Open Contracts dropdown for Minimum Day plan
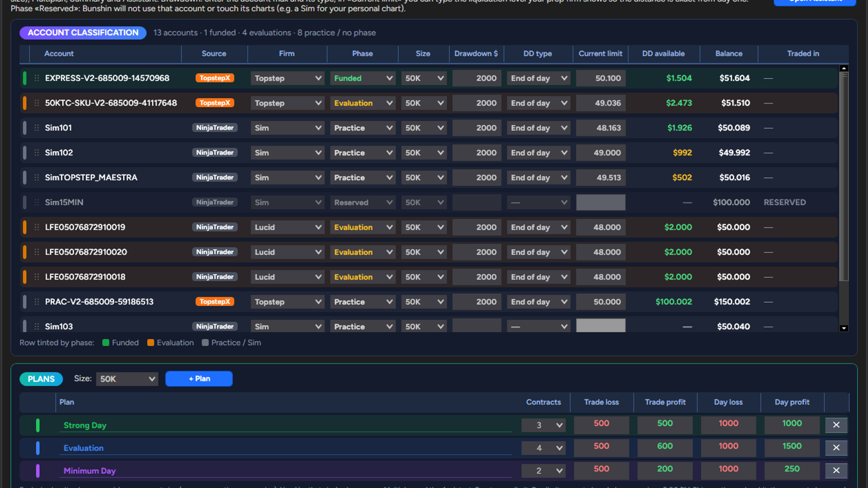 coord(543,471)
